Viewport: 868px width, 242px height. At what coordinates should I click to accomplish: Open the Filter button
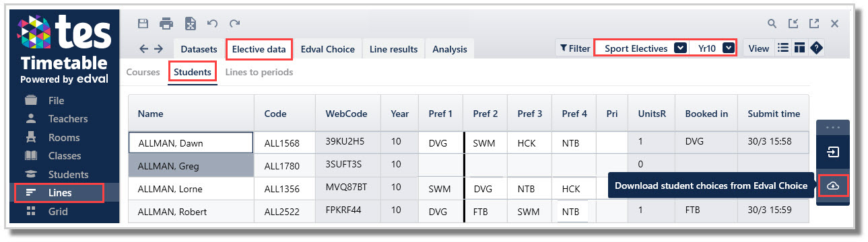click(574, 48)
